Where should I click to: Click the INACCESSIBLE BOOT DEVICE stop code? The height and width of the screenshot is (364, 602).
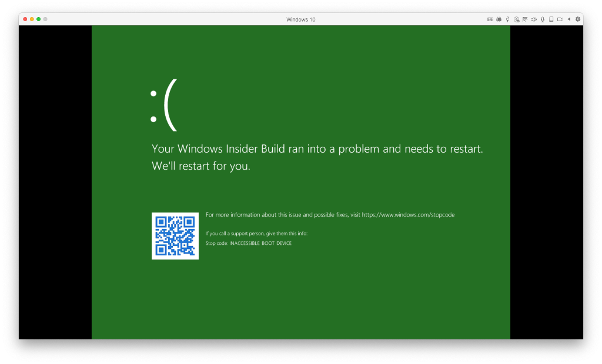(260, 243)
